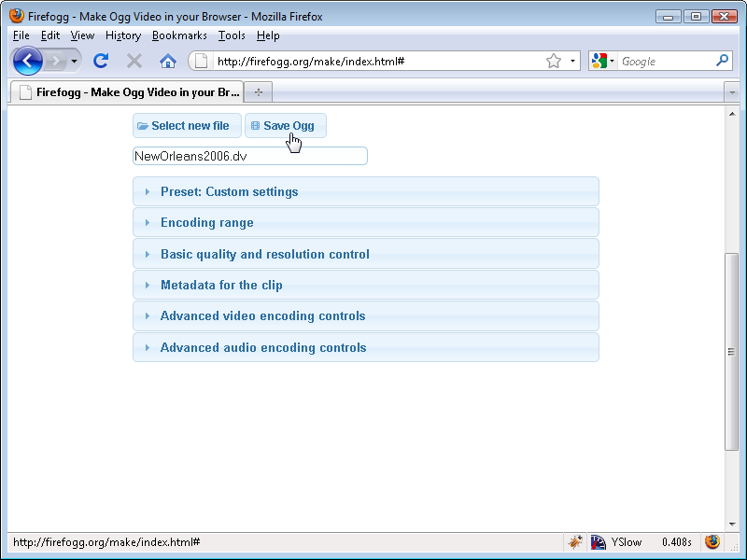Open the Bookmarks menu
Image resolution: width=747 pixels, height=560 pixels.
[x=179, y=35]
